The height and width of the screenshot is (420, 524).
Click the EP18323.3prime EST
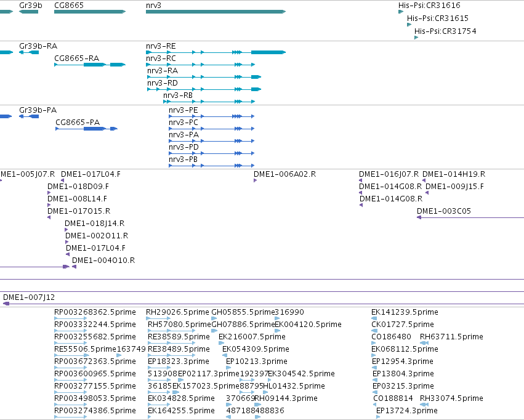point(179,362)
